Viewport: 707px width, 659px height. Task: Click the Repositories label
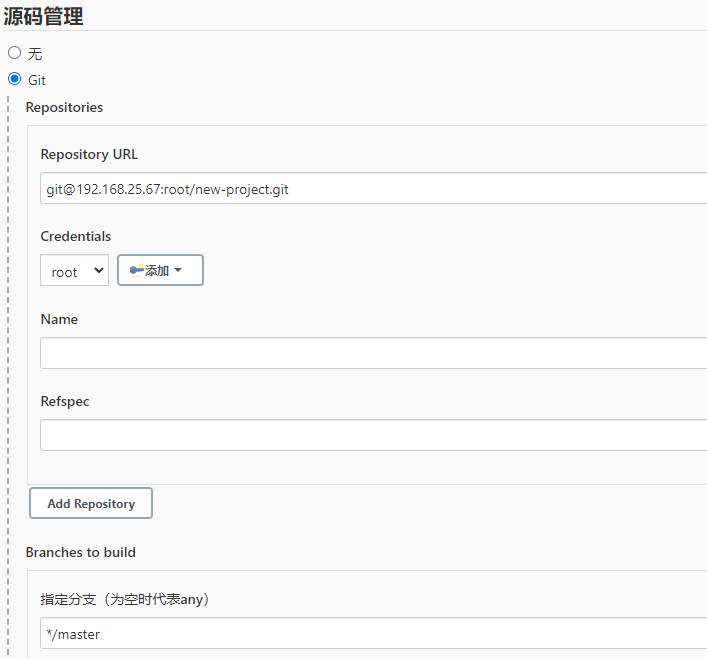pyautogui.click(x=64, y=108)
